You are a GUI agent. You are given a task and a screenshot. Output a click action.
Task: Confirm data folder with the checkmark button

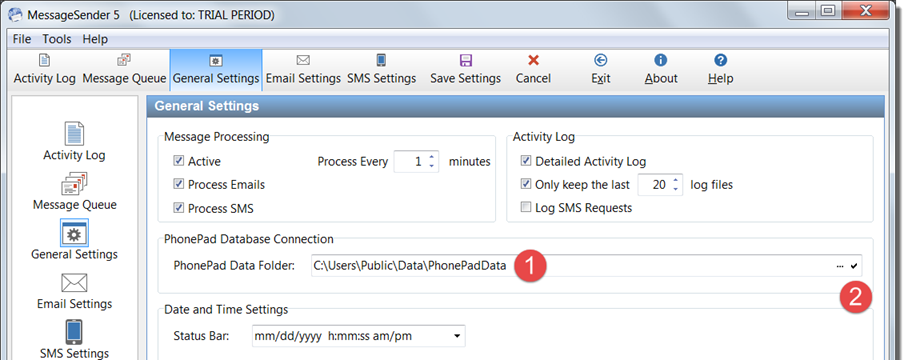[854, 266]
